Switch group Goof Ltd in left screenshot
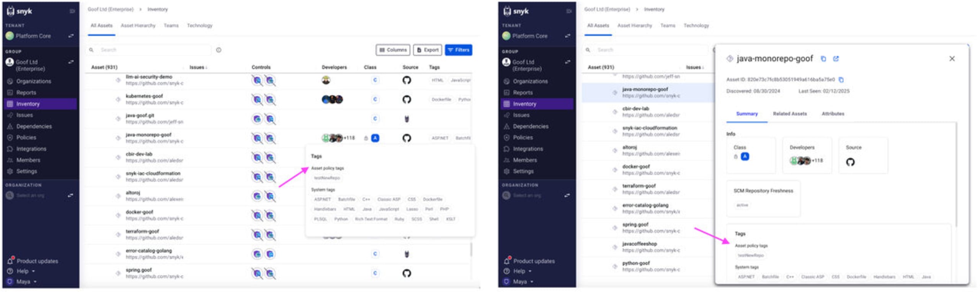The image size is (980, 292). [x=71, y=62]
